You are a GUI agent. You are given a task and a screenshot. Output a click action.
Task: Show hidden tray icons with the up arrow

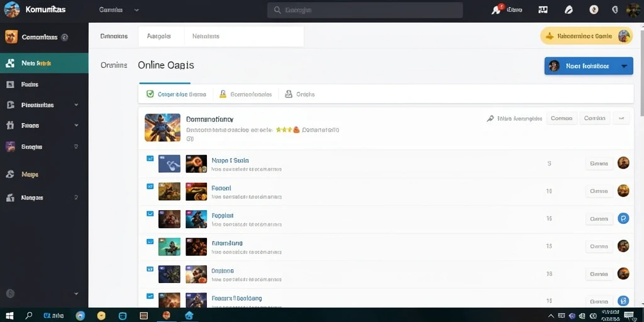pos(551,316)
